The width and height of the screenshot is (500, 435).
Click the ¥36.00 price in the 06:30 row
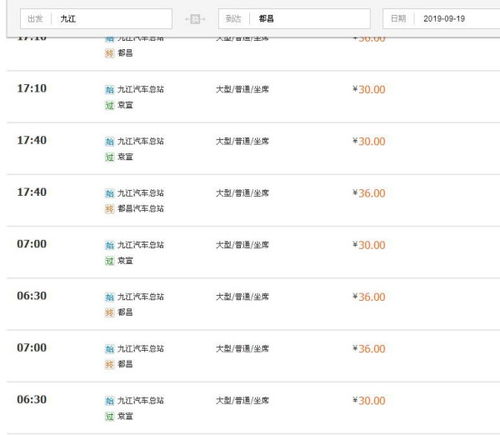coord(369,297)
